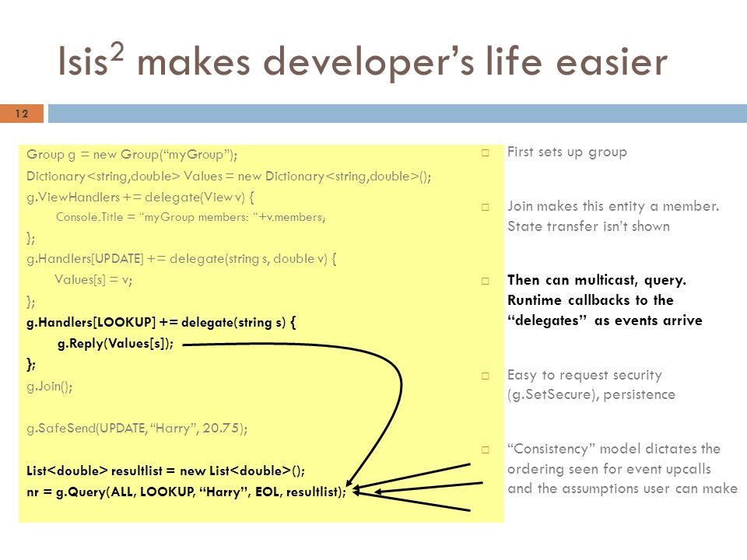This screenshot has width=747, height=560.
Task: Click the g.Join(); code line
Action: pyautogui.click(x=50, y=387)
